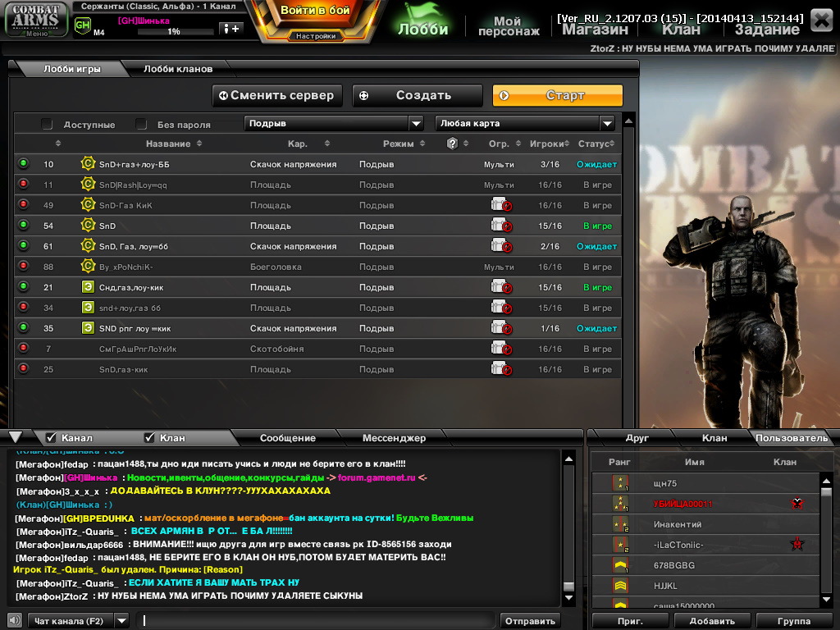This screenshot has height=630, width=840.
Task: Click the orange Старт button
Action: pos(558,95)
